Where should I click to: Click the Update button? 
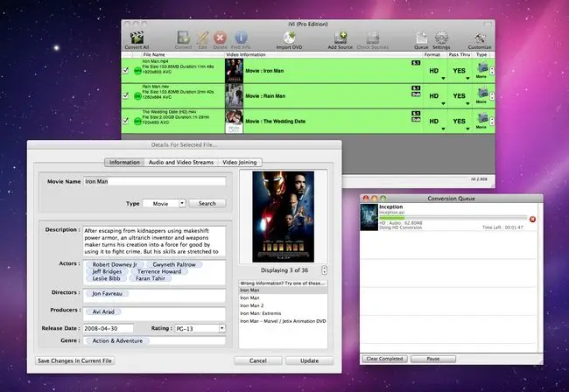[x=310, y=360]
